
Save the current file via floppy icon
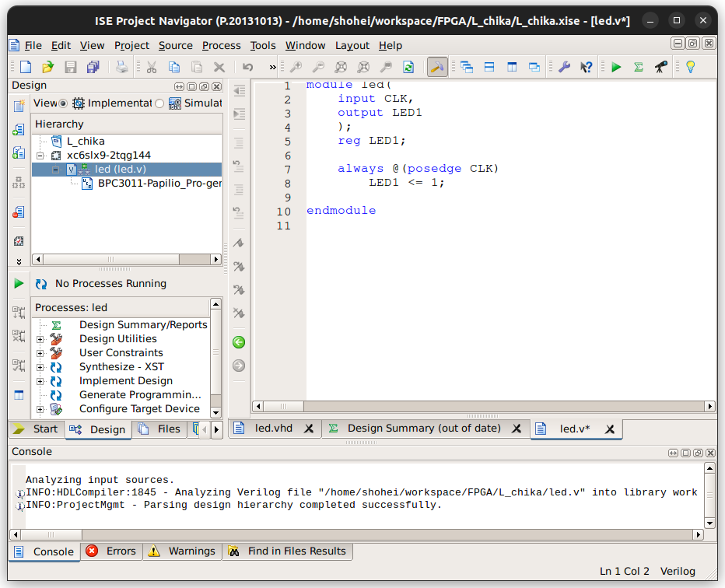tap(70, 67)
